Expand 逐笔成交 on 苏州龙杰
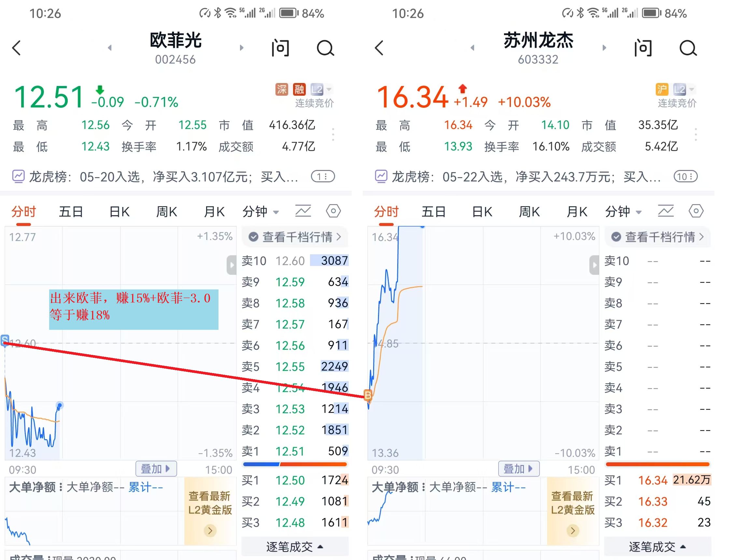 click(657, 547)
